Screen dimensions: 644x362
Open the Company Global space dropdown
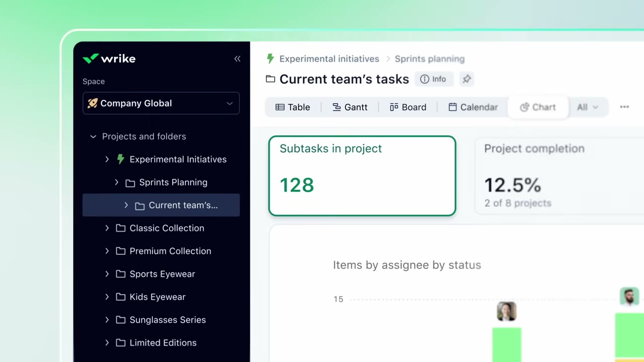click(x=161, y=103)
